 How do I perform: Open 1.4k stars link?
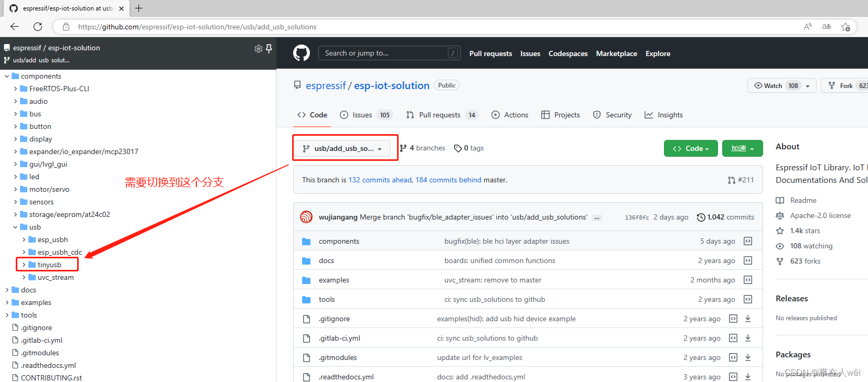[805, 231]
